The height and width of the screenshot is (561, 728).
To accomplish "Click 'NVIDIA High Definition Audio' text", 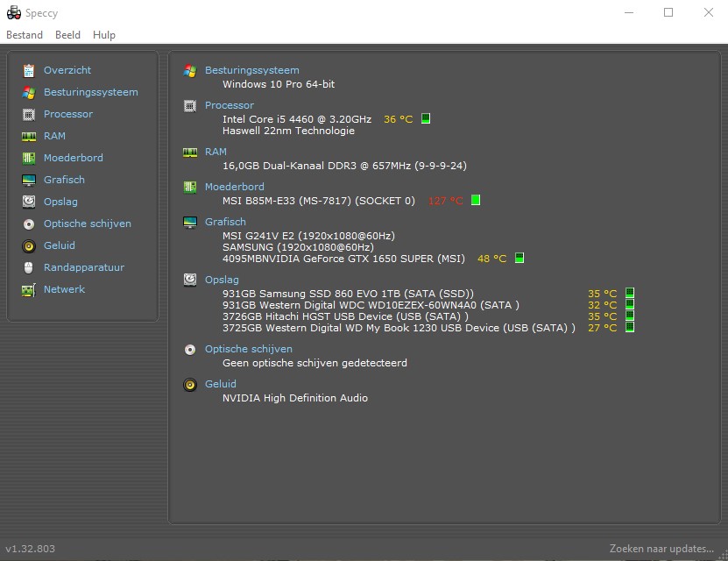I will pos(295,398).
